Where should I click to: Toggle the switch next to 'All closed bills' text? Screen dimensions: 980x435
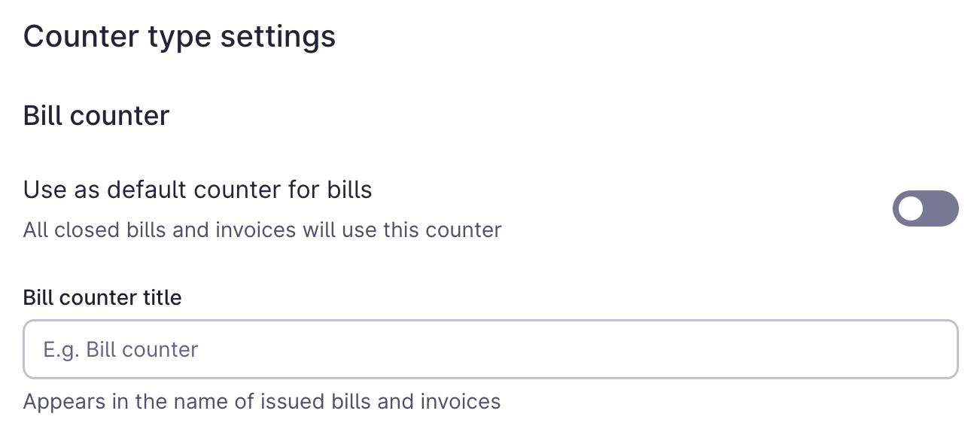coord(926,208)
